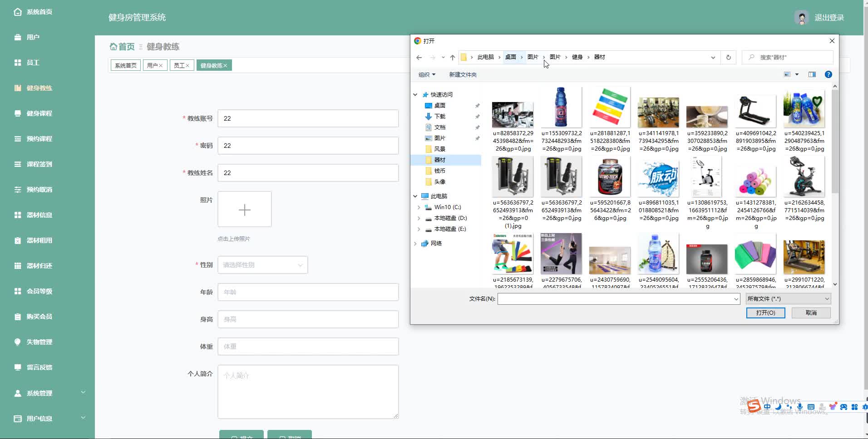Click the 密码 input field
Image resolution: width=868 pixels, height=439 pixels.
308,146
